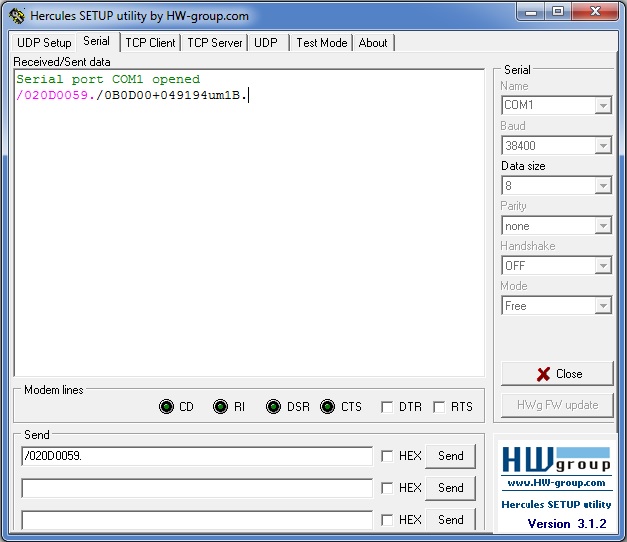Select the Serial tab
Screen dimensions: 627x542
coord(96,41)
